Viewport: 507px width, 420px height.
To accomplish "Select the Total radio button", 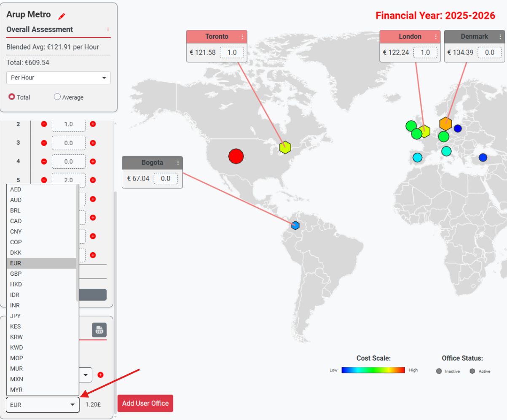I will point(12,97).
